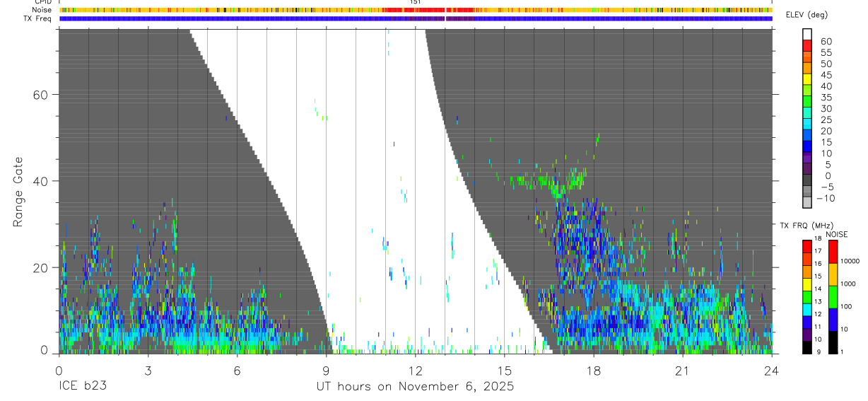
Task: Click the green 100–1000 NOISE legend swatch
Action: pos(832,297)
